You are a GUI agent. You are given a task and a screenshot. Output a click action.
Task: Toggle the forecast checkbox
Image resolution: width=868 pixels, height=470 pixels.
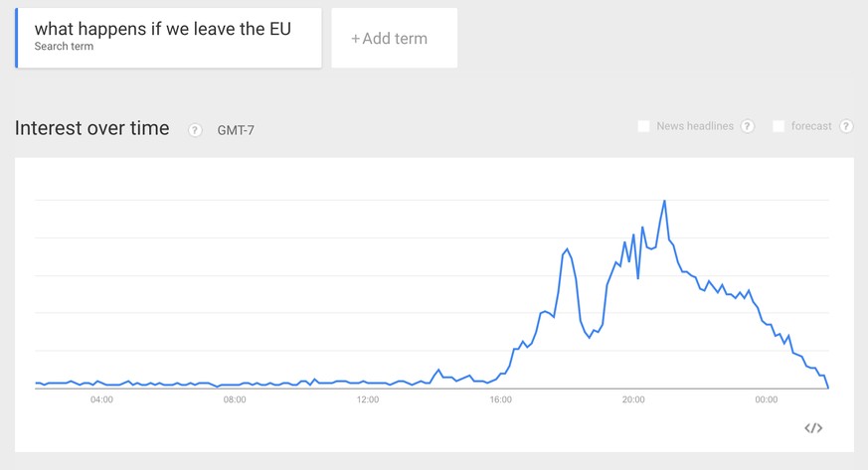779,126
